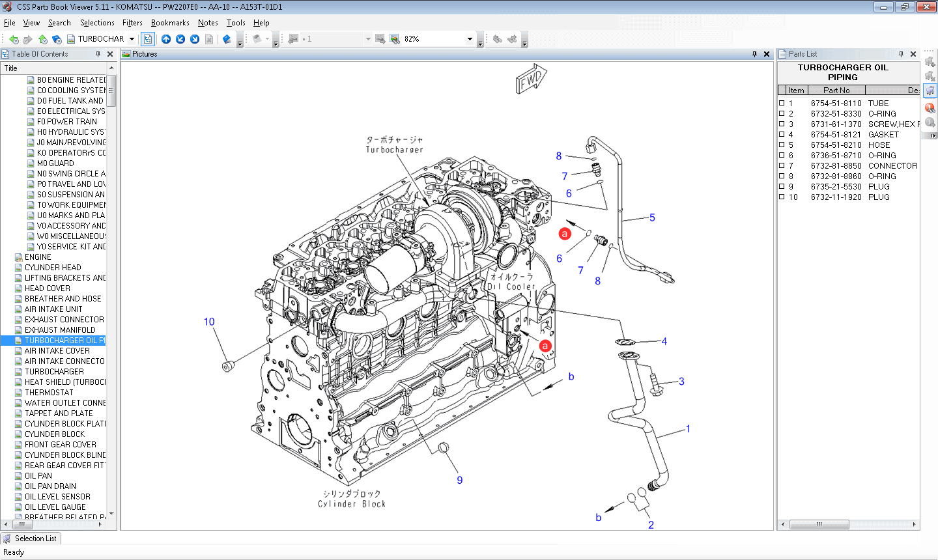Viewport: 938px width, 560px height.
Task: Click the red numbered search icon in Parts List
Action: (930, 107)
